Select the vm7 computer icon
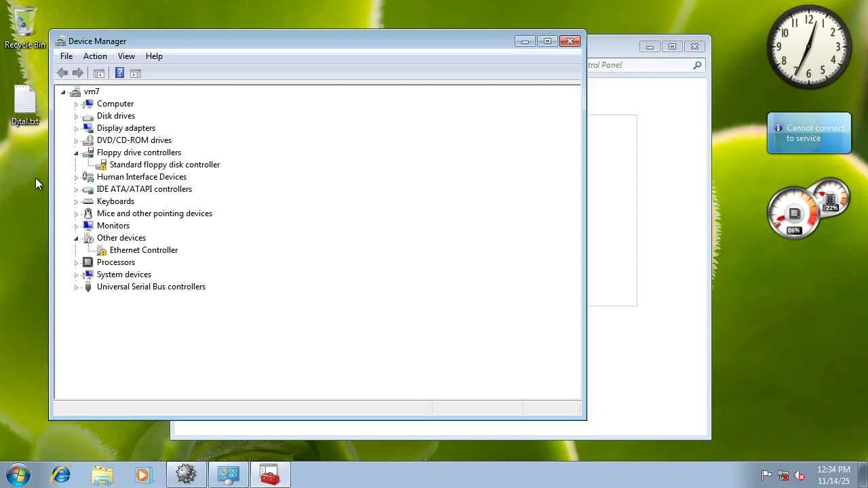The width and height of the screenshot is (868, 488). click(75, 91)
